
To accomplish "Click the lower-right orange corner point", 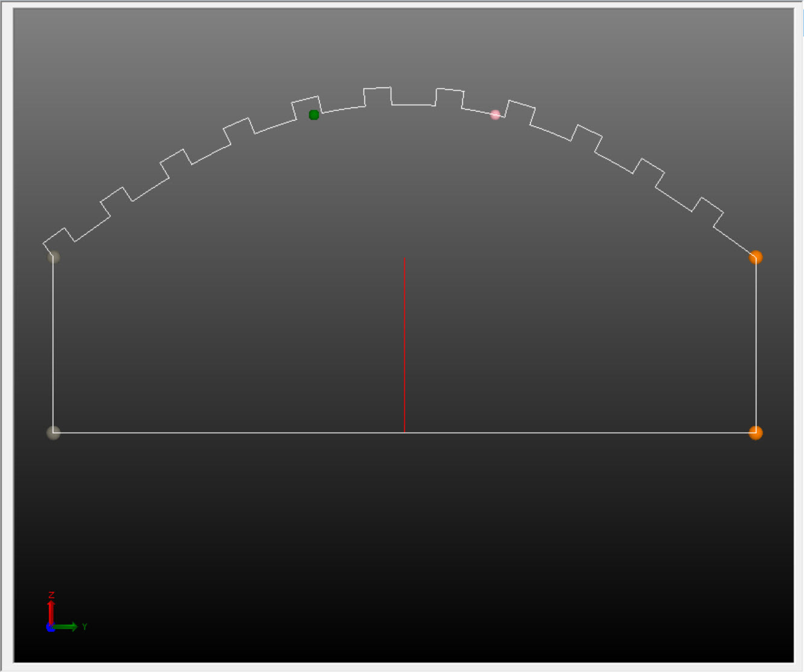I will [756, 433].
